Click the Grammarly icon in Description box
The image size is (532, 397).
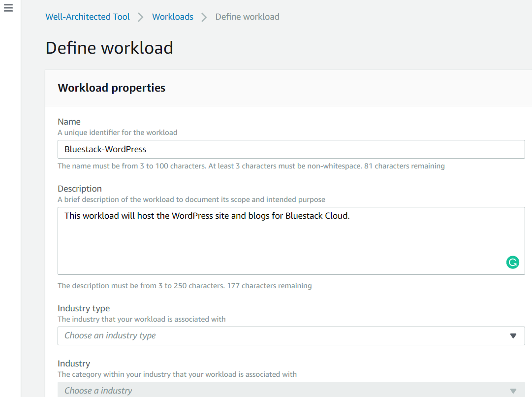click(513, 262)
